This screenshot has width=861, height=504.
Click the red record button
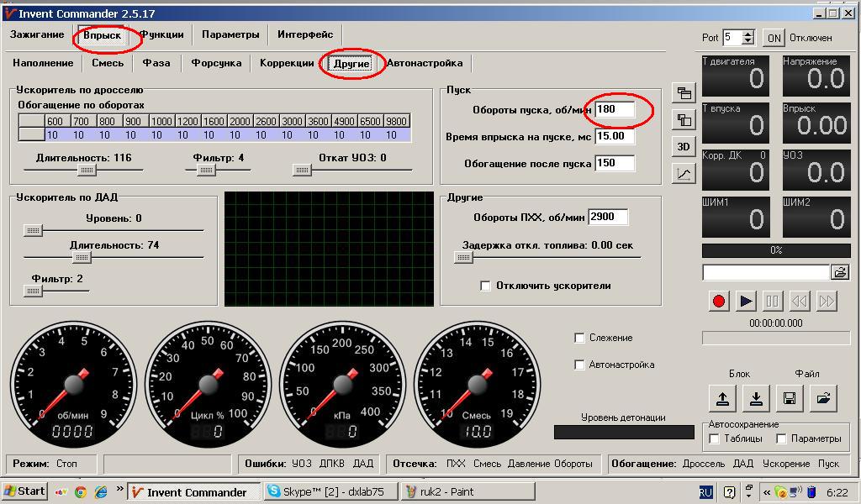[718, 301]
